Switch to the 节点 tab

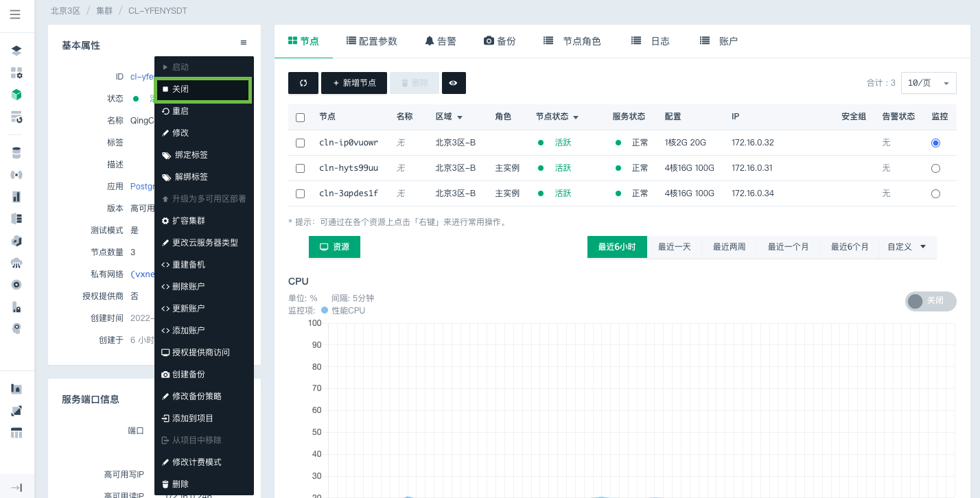coord(303,41)
